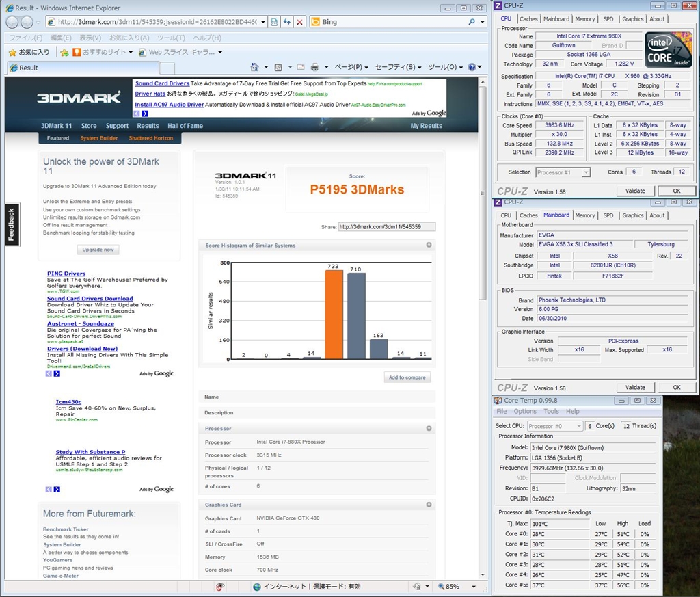The width and height of the screenshot is (700, 597).
Task: Click the compatibility view icon in address bar
Action: (275, 22)
